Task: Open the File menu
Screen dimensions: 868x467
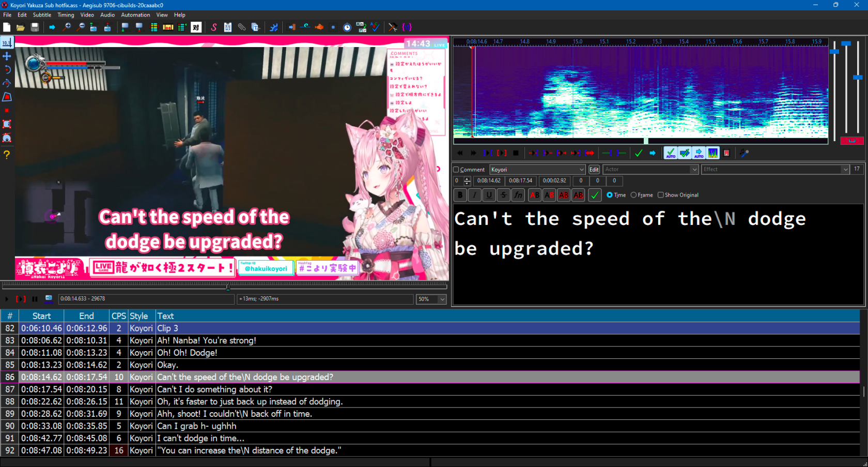Action: [7, 15]
